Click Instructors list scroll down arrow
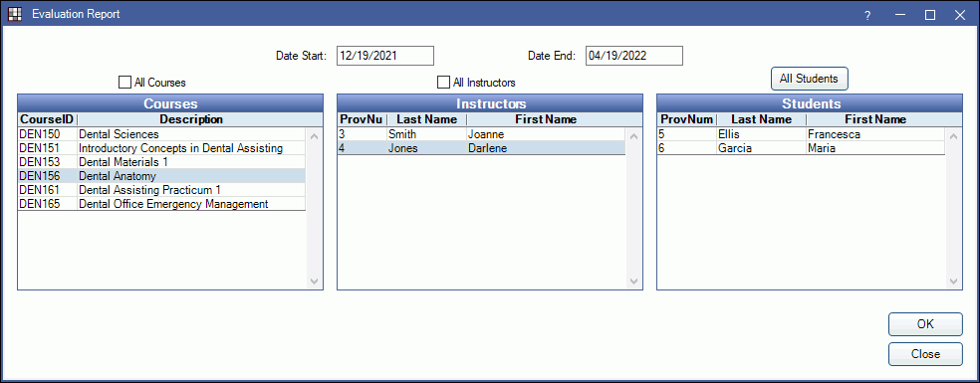Viewport: 980px width, 383px height. click(634, 282)
